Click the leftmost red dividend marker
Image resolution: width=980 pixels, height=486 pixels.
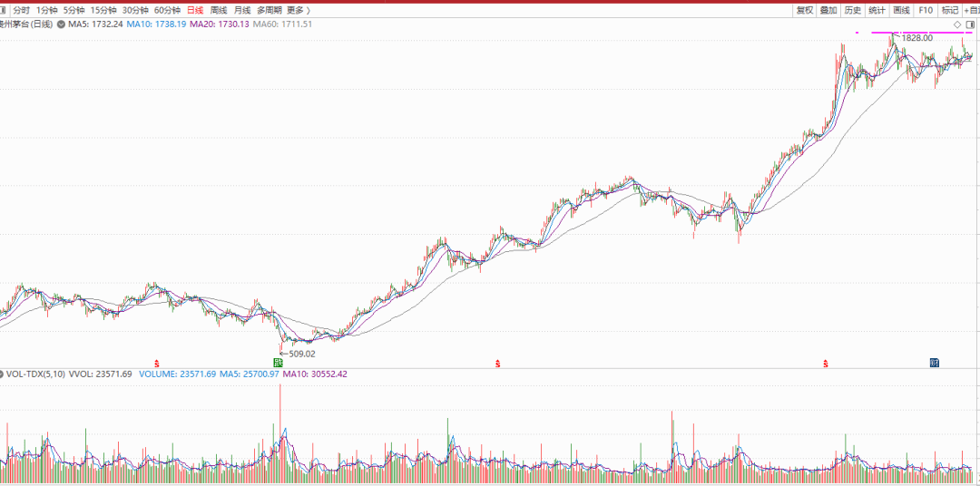[156, 363]
